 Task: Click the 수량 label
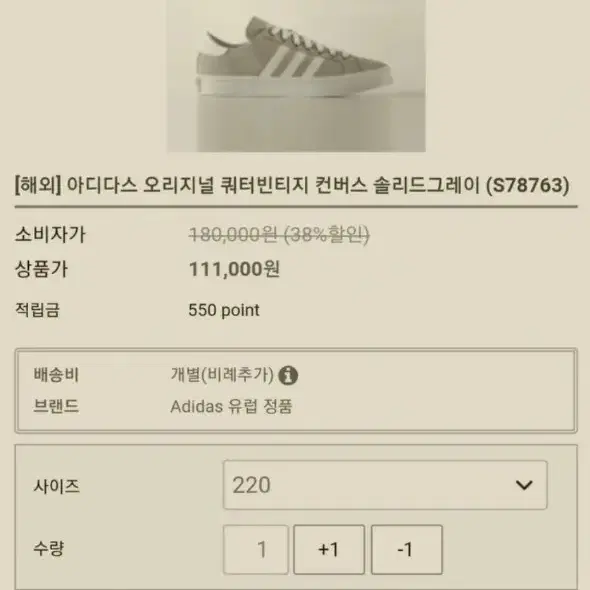point(49,549)
